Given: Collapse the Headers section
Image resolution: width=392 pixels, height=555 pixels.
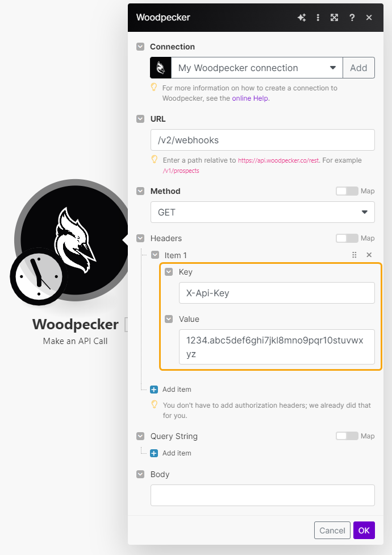Looking at the screenshot, I should tap(140, 238).
